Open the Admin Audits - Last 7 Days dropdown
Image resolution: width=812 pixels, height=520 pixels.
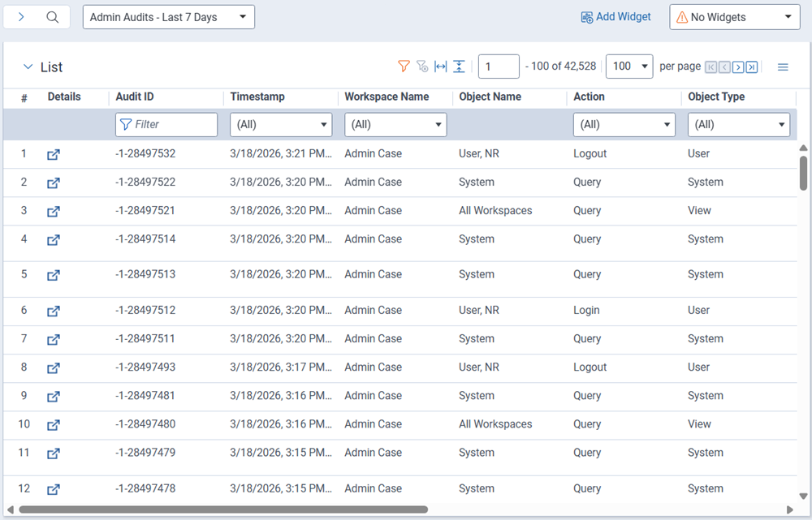[168, 16]
